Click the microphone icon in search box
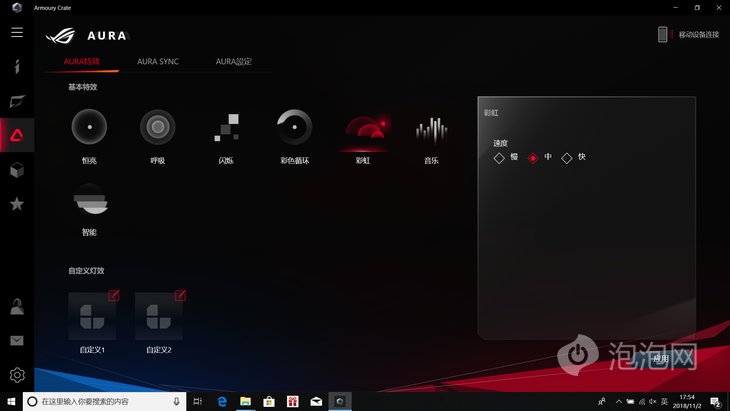 click(x=176, y=401)
